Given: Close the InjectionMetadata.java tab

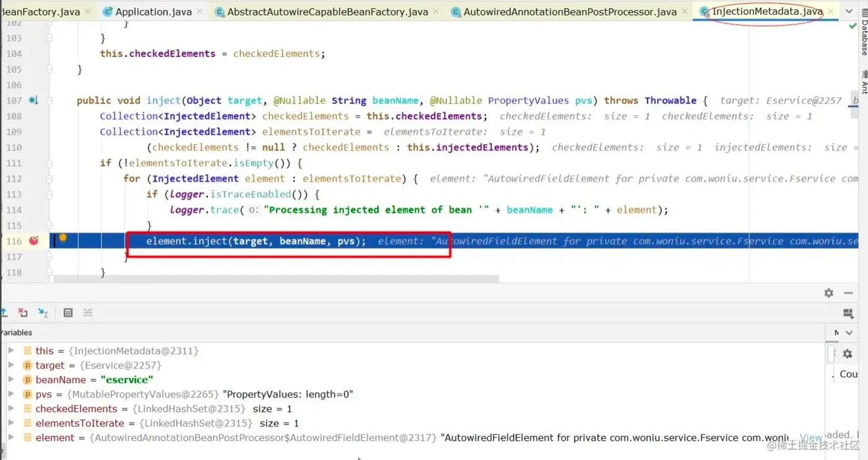Looking at the screenshot, I should click(830, 11).
